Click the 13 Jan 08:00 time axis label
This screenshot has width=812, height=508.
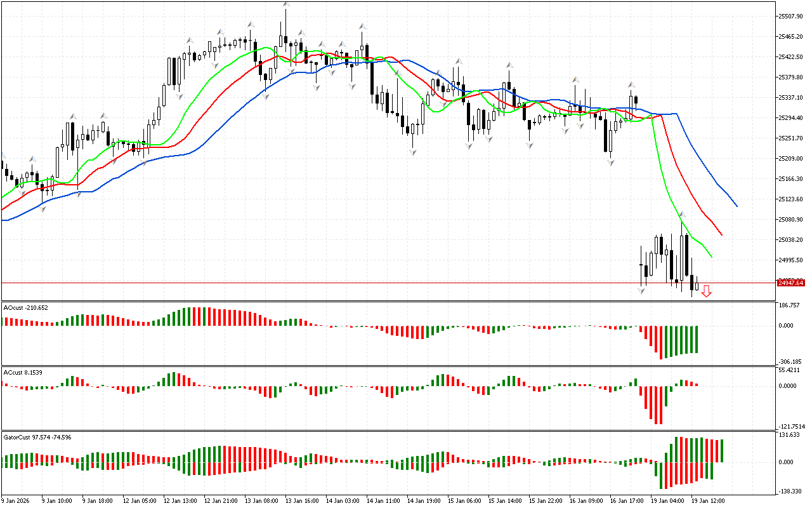[x=263, y=501]
